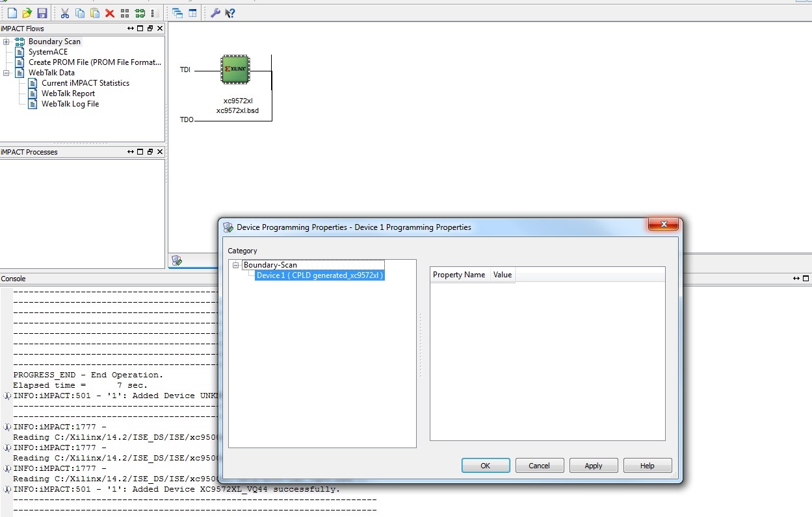Close the Device Programming Properties dialog
The width and height of the screenshot is (812, 517).
[664, 225]
